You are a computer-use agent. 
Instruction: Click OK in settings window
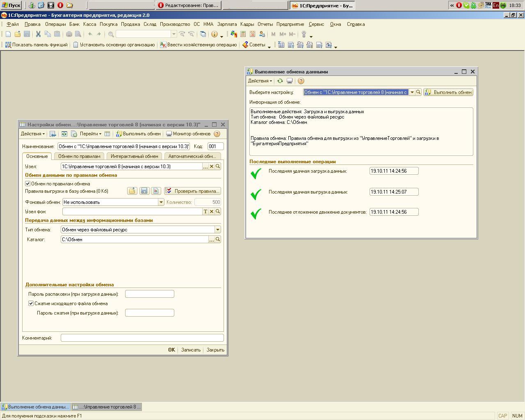pos(171,350)
